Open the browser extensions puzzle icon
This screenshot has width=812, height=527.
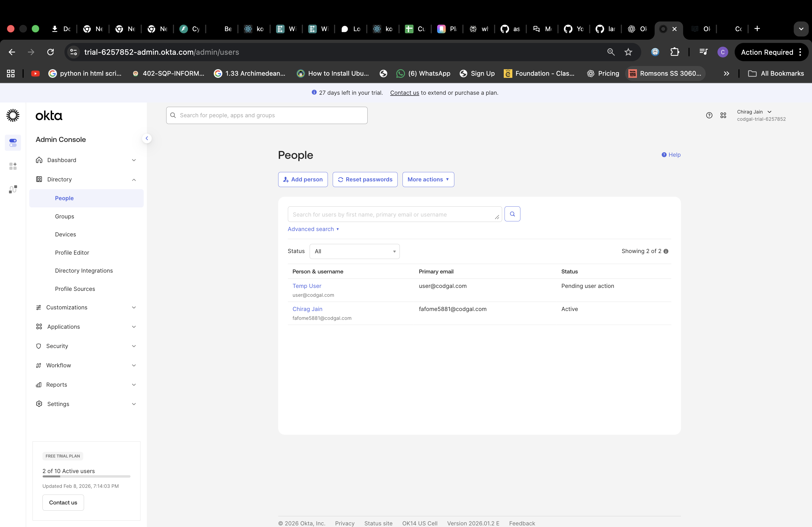[675, 52]
